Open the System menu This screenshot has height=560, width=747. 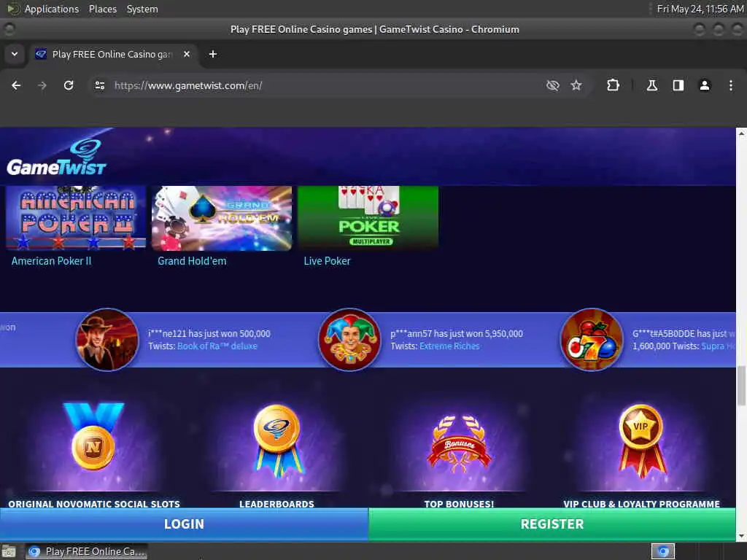[x=142, y=9]
